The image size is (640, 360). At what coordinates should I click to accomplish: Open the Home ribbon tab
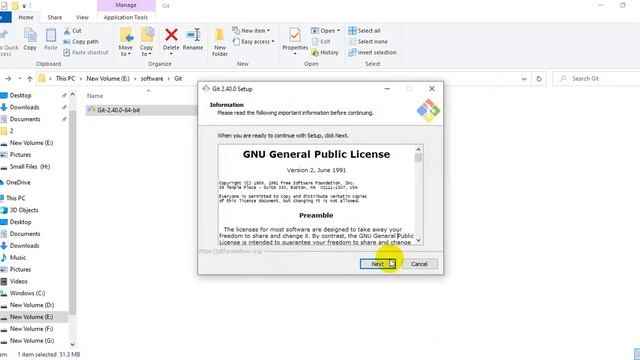click(26, 17)
